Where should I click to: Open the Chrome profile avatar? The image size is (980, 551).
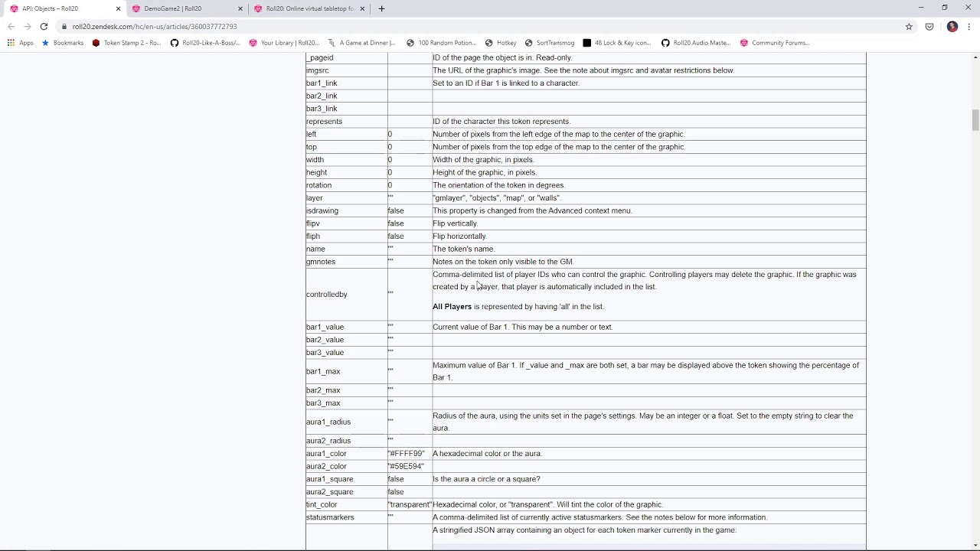click(x=952, y=26)
